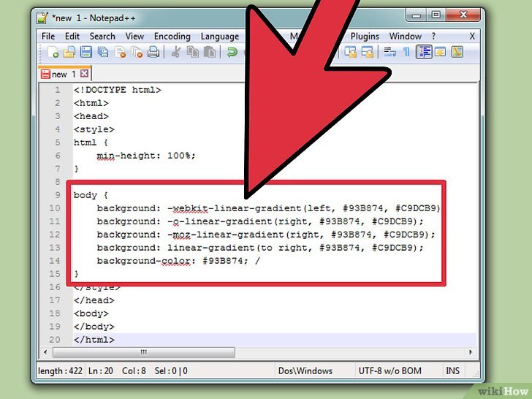Expand the Window menu
This screenshot has width=532, height=399.
tap(405, 36)
